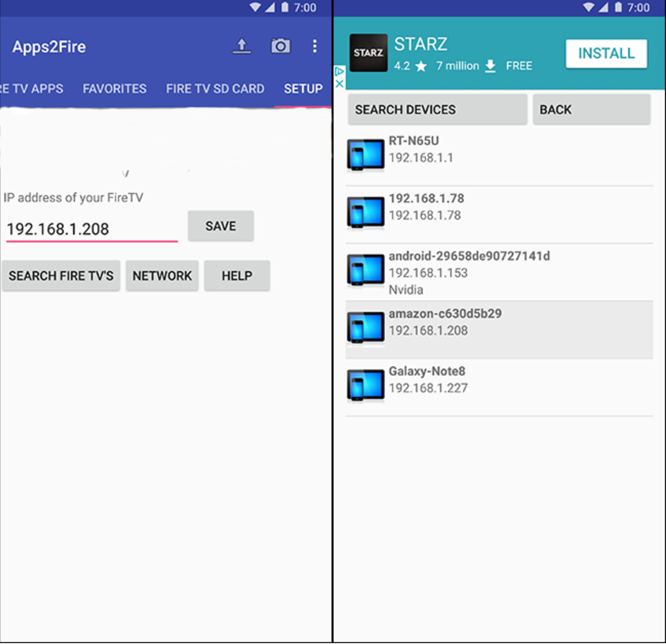The height and width of the screenshot is (644, 666).
Task: Open the three-dot overflow menu
Action: pyautogui.click(x=315, y=46)
